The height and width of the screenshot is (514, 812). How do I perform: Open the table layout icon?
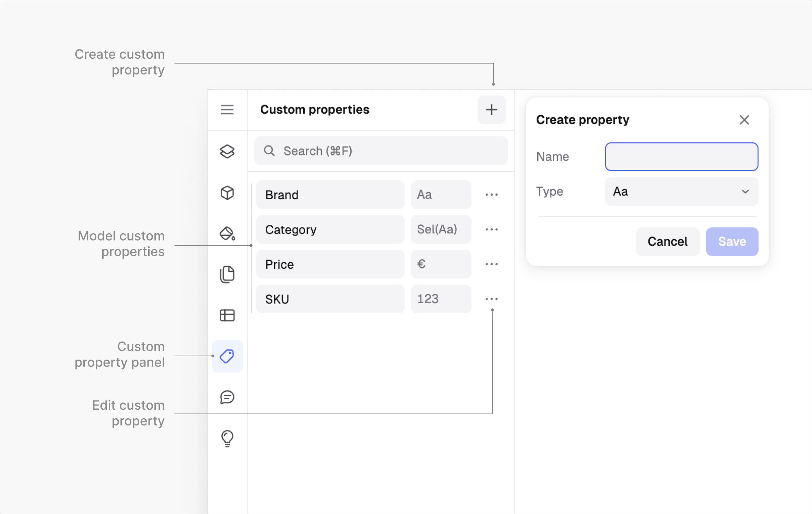(227, 315)
